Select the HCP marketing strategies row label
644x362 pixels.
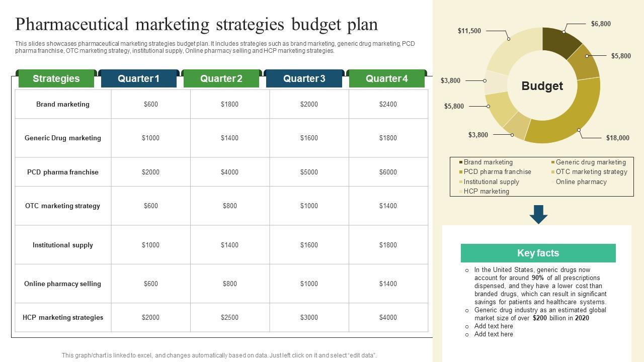coord(63,318)
